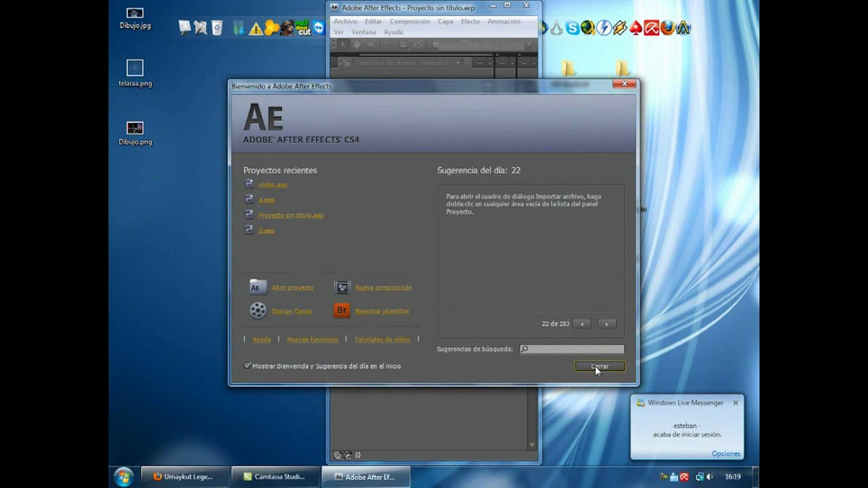Click the Examinar plantillas link
868x488 pixels.
pyautogui.click(x=382, y=311)
